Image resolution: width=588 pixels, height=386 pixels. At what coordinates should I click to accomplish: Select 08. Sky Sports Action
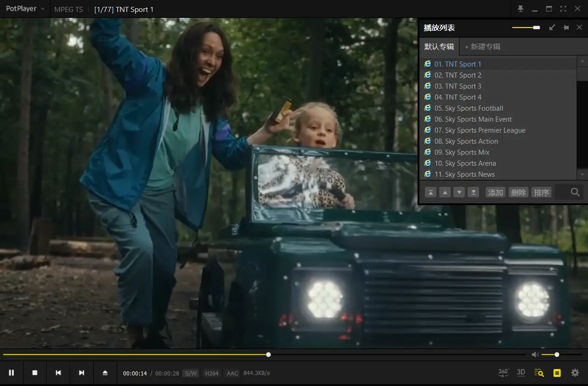(498, 141)
